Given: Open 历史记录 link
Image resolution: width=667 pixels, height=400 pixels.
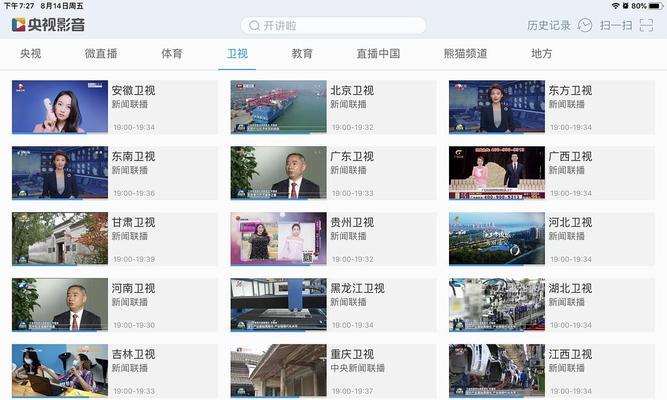Looking at the screenshot, I should click(x=549, y=26).
